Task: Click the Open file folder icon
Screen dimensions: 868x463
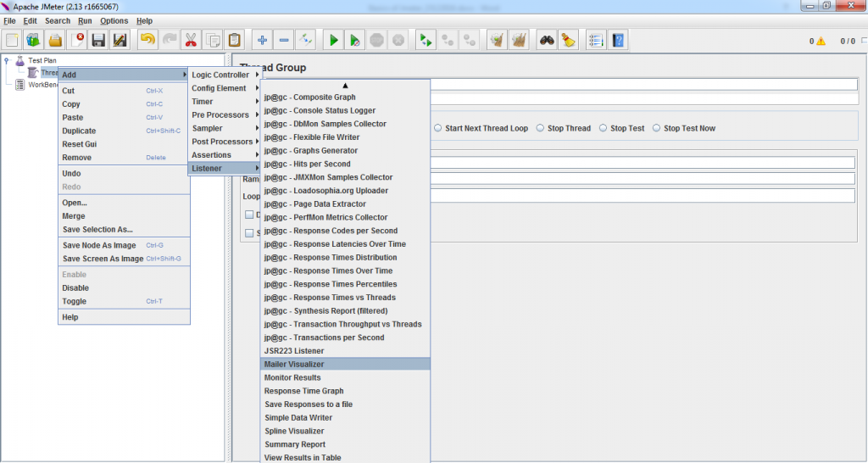Action: point(55,40)
